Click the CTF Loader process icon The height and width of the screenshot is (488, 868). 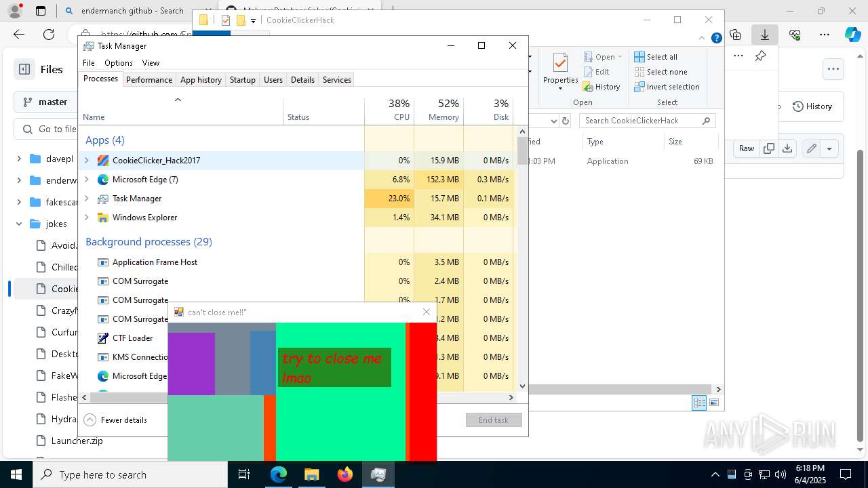tap(103, 338)
